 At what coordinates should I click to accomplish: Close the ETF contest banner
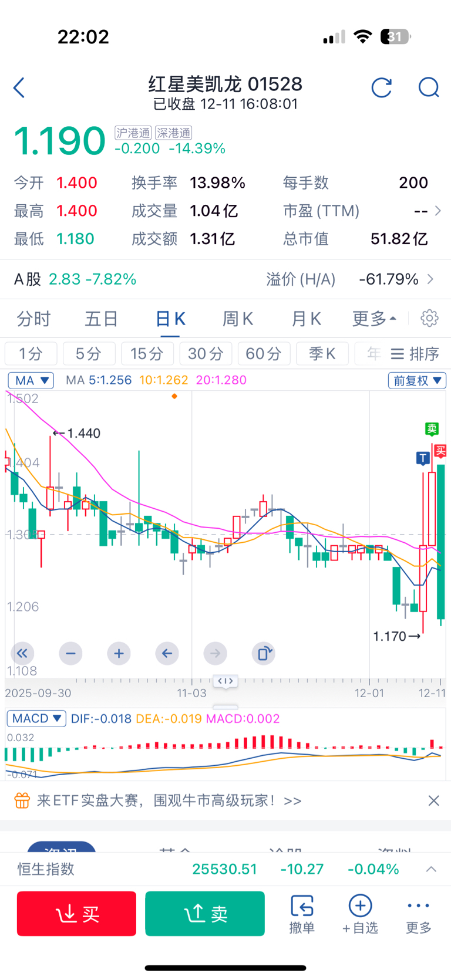click(x=433, y=800)
